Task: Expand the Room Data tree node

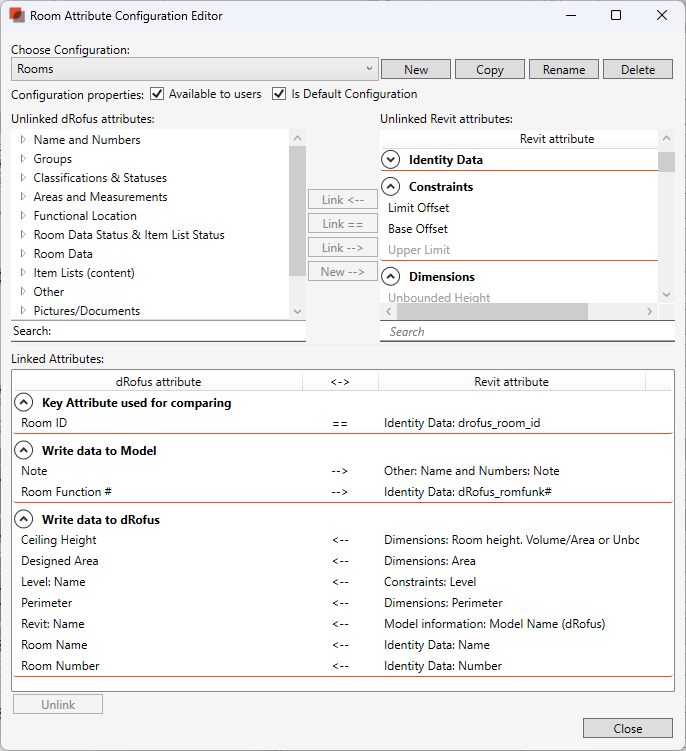Action: (23, 254)
